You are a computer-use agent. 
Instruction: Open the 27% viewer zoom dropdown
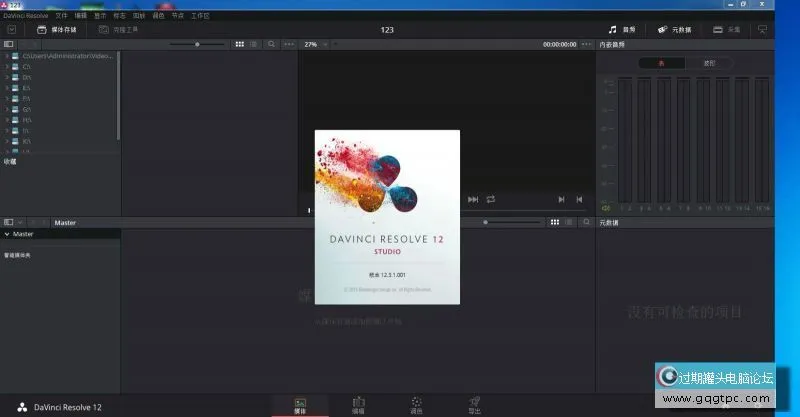pos(314,45)
